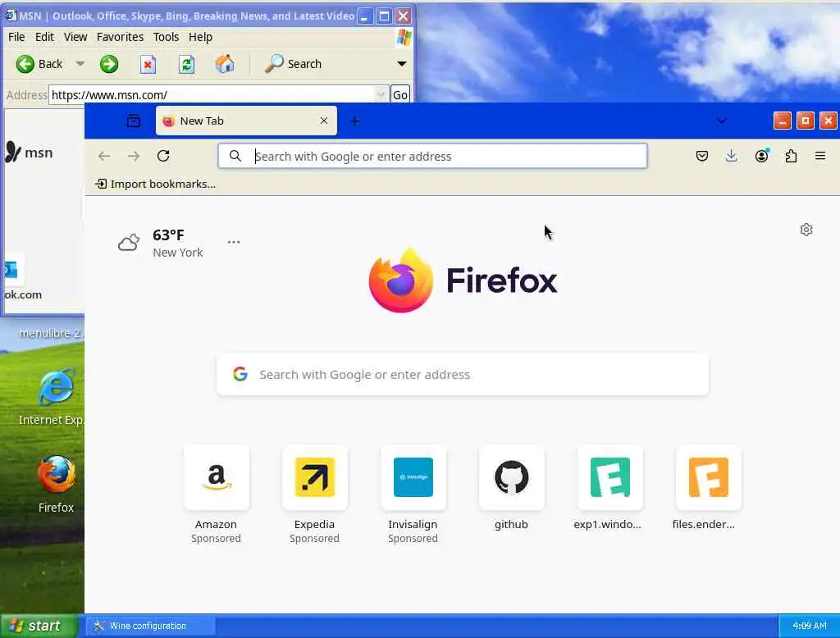Click the Internet Explorer title bar page icon

click(x=10, y=16)
